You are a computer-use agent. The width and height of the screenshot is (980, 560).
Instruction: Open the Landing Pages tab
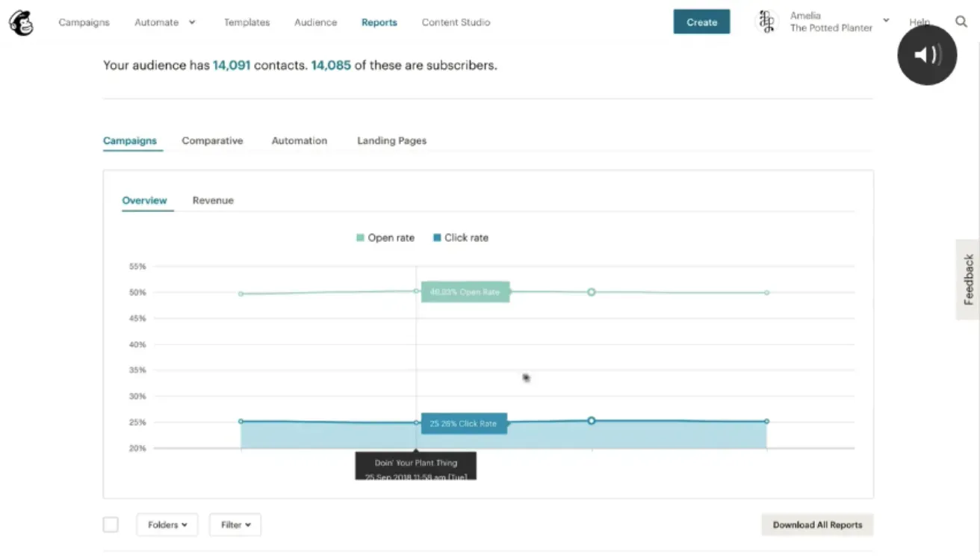coord(391,140)
